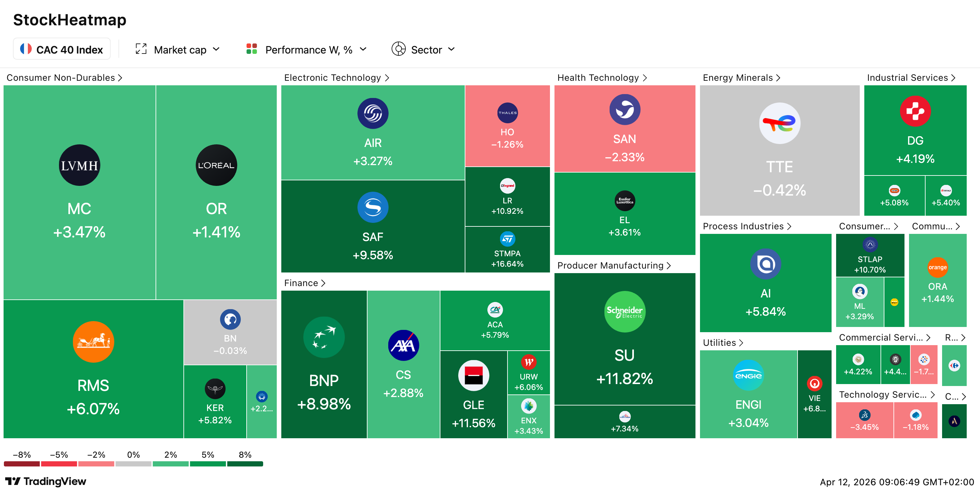
Task: Open the Finance sector header
Action: point(304,283)
